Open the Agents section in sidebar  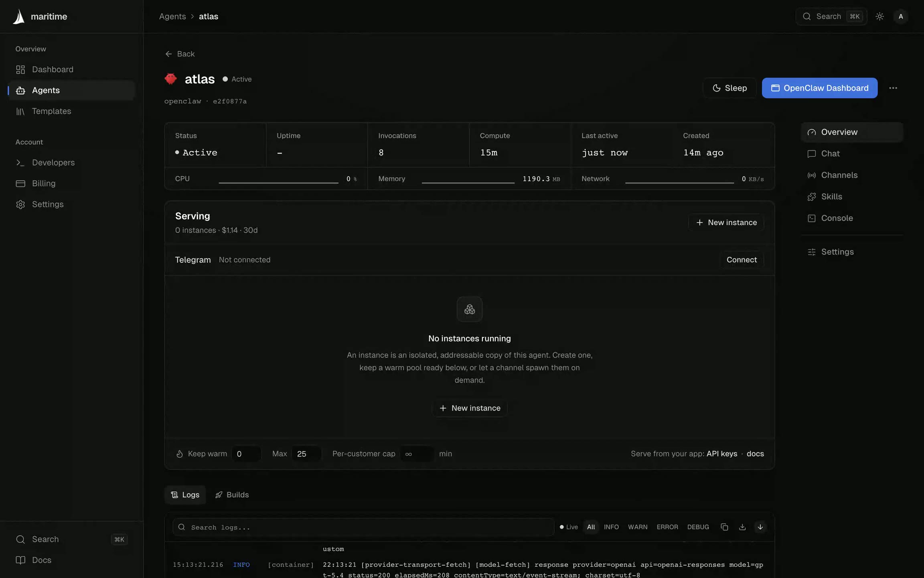72,90
